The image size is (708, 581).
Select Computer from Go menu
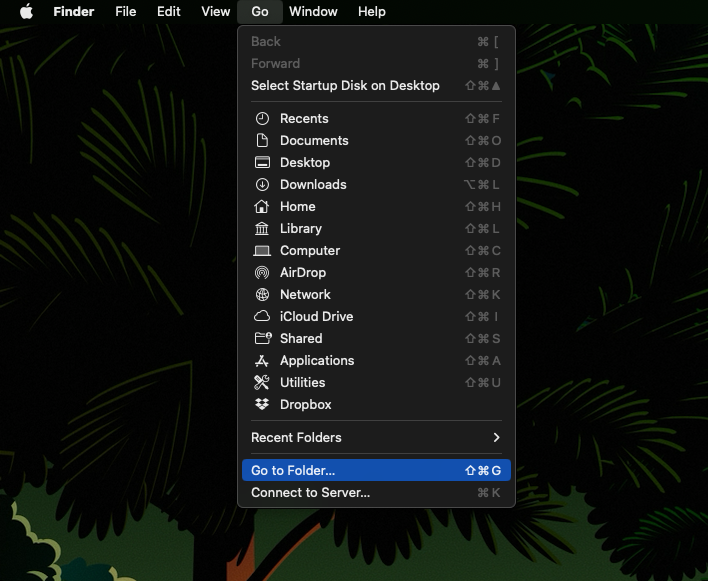309,251
